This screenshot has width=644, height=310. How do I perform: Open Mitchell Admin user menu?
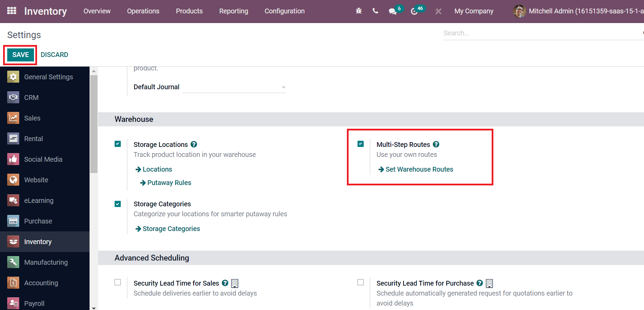coord(578,11)
